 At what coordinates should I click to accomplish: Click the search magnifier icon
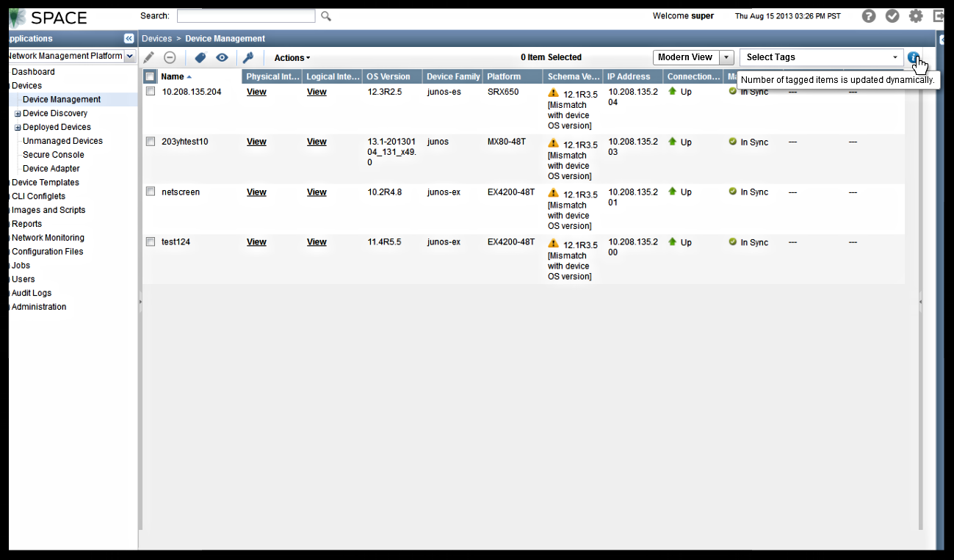click(326, 16)
